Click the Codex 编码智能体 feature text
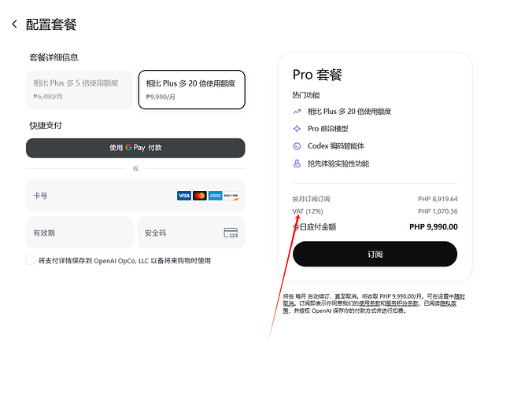Screen dimensions: 532x393 tap(336, 146)
